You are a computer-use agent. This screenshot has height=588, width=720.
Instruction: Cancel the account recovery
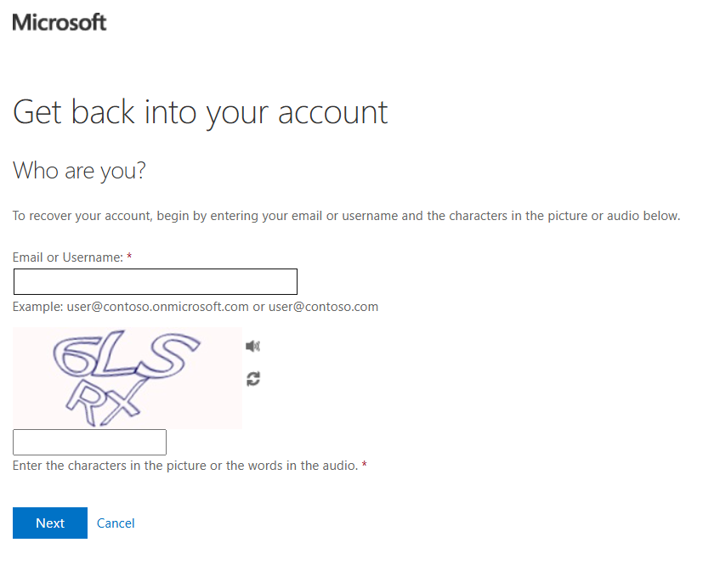pos(116,523)
